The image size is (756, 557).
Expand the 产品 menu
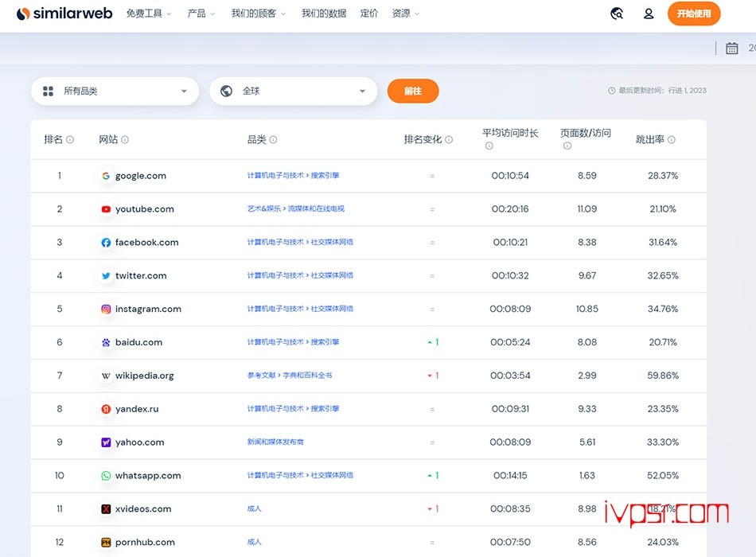coord(201,14)
